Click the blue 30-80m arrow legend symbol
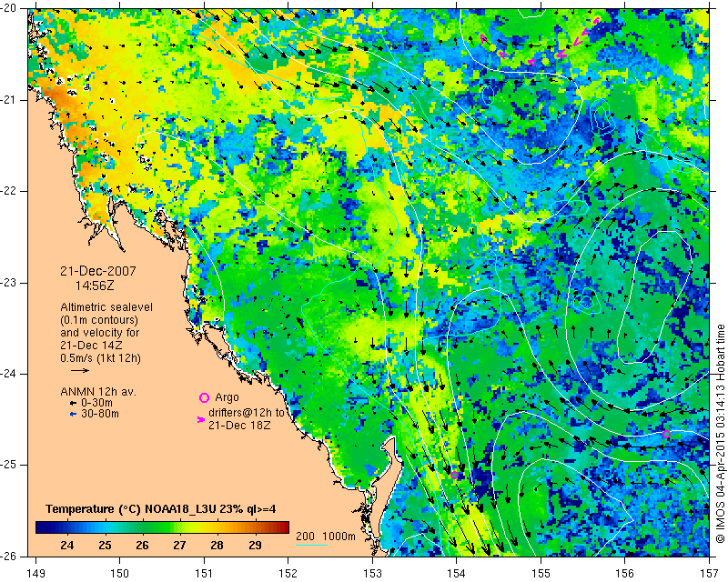728x582 pixels. [x=73, y=414]
